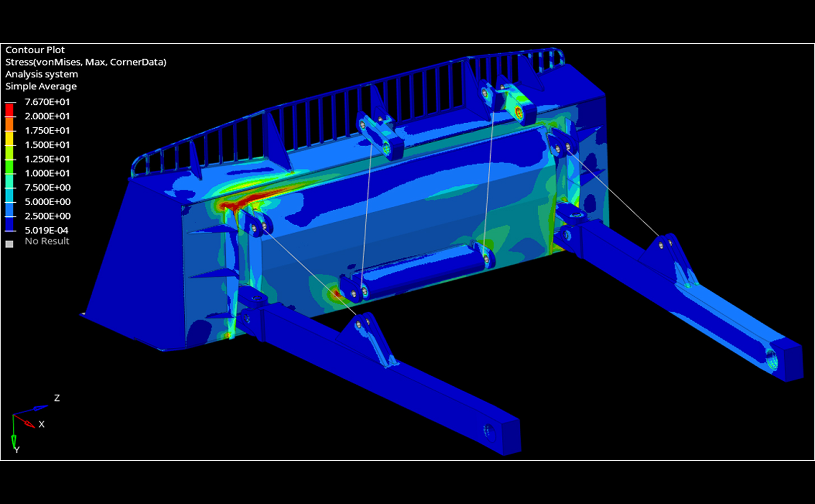Select the legend maximum value 7.670E+01
815x504 pixels.
(48, 102)
